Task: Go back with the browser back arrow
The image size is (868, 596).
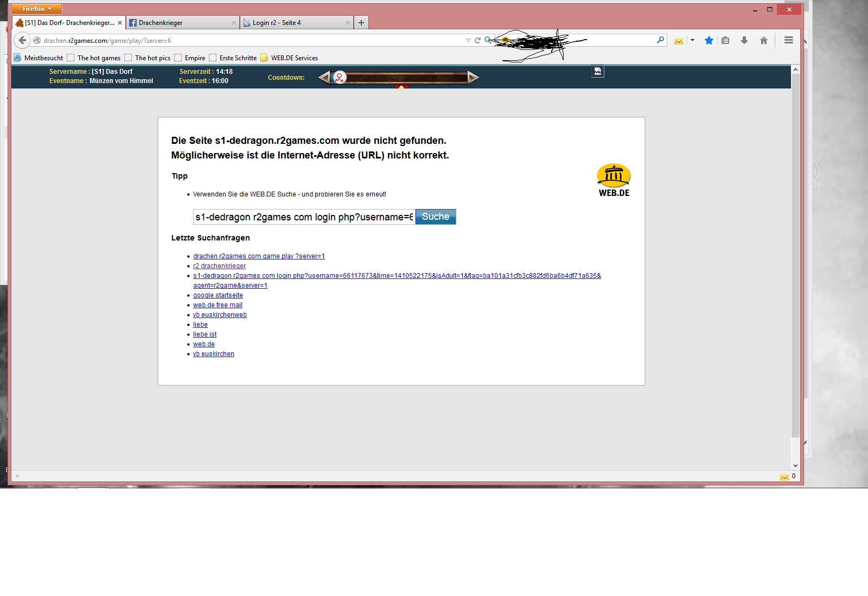Action: (x=22, y=40)
